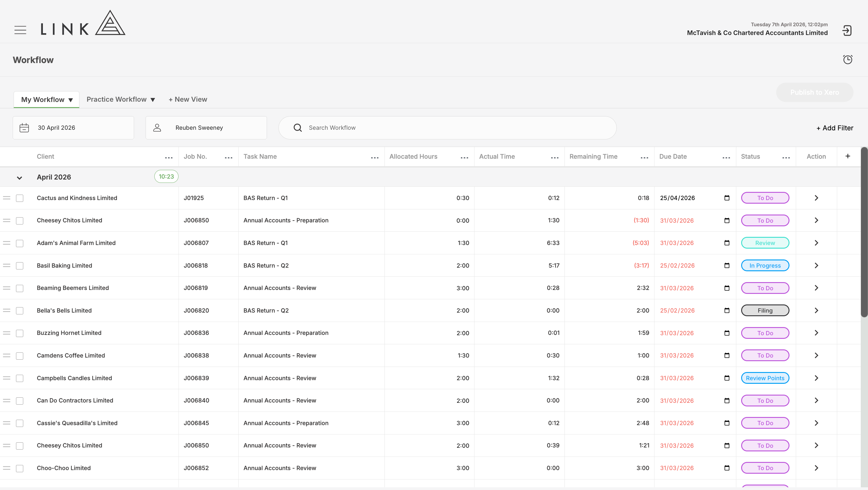The width and height of the screenshot is (868, 490).
Task: Open action arrow for Cactus and Kindness Limited
Action: [x=816, y=198]
